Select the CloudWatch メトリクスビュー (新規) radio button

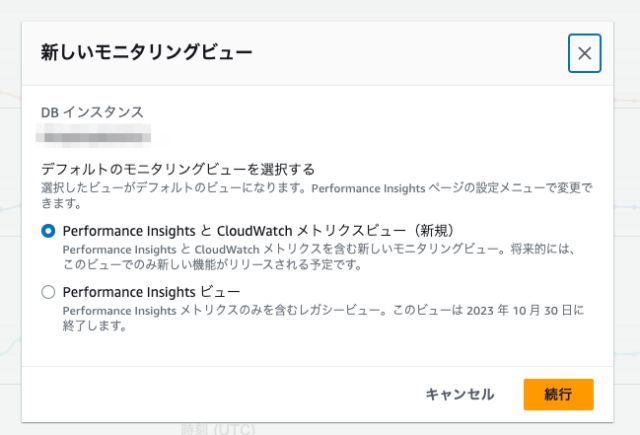pos(48,231)
